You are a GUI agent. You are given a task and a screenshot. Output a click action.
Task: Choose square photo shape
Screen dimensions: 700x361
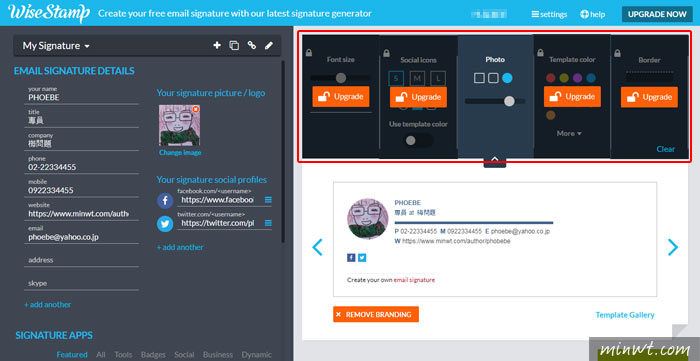pyautogui.click(x=479, y=79)
